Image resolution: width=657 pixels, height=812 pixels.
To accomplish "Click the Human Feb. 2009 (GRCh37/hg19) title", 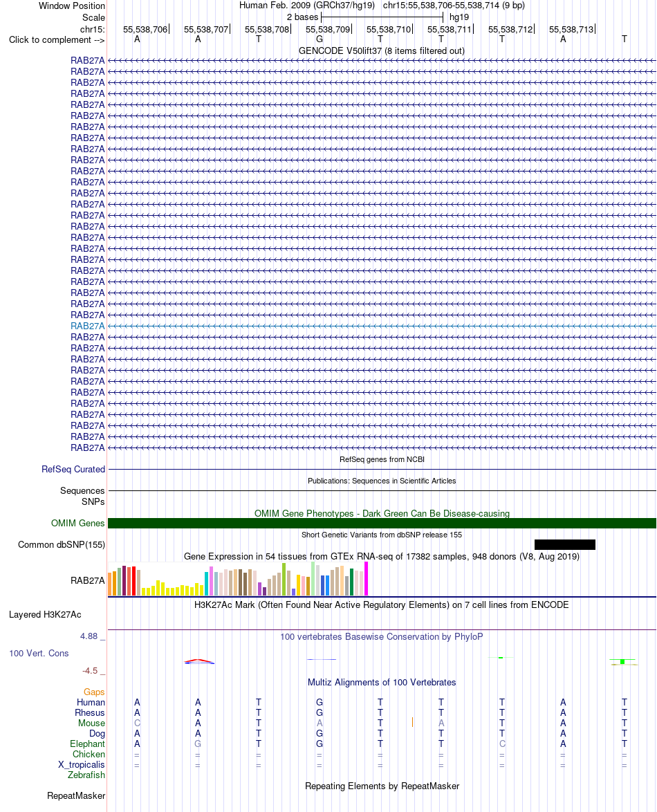I will tap(307, 5).
